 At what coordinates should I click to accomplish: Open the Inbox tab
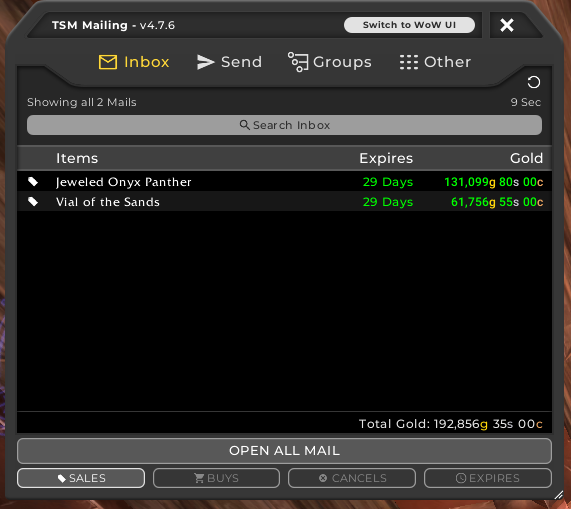(134, 62)
